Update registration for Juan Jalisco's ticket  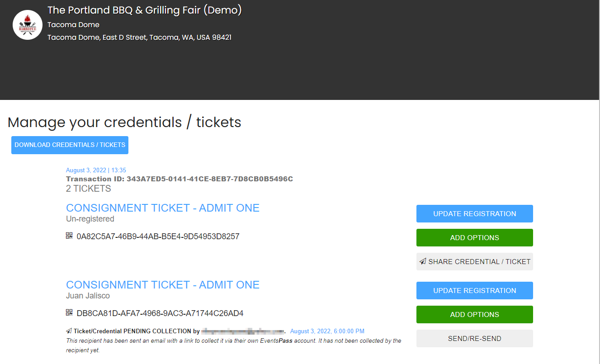tap(475, 291)
